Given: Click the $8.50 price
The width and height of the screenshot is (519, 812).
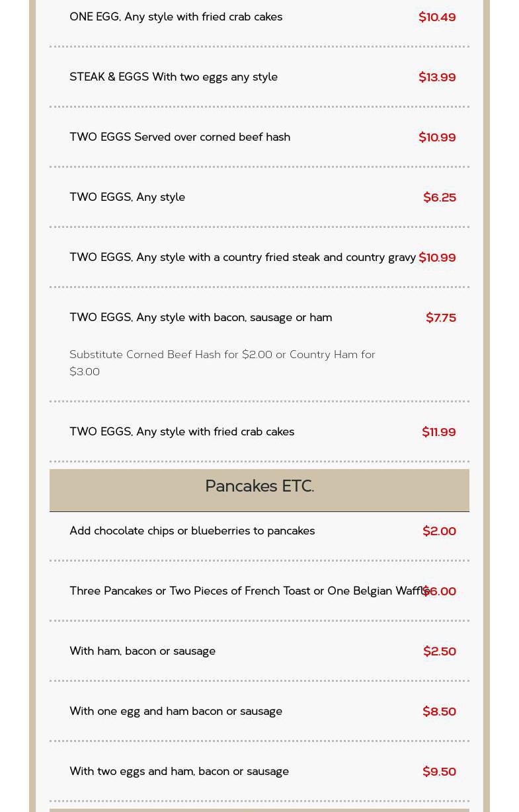Looking at the screenshot, I should (x=440, y=712).
